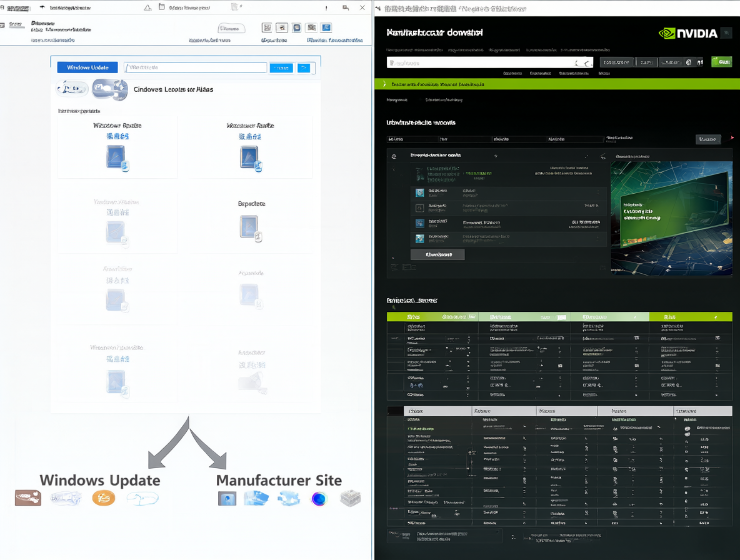
Task: Click grey button at right of filter row
Action: tap(708, 139)
